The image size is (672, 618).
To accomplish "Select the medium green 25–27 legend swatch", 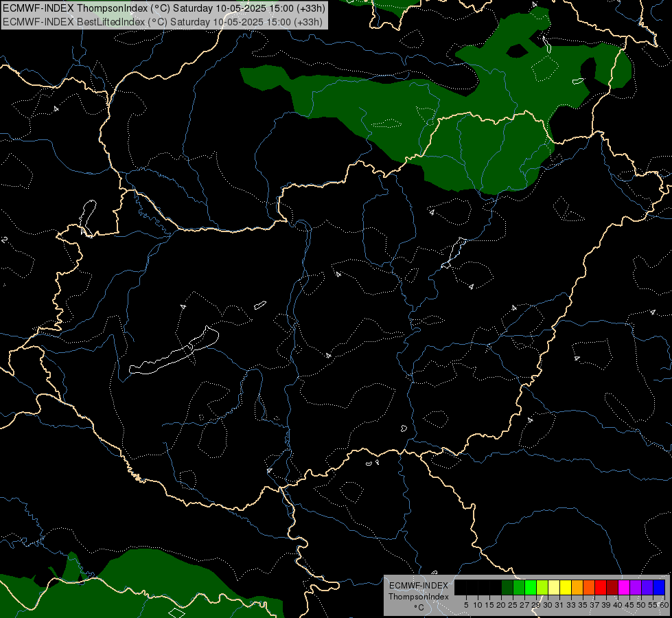I will pos(519,588).
